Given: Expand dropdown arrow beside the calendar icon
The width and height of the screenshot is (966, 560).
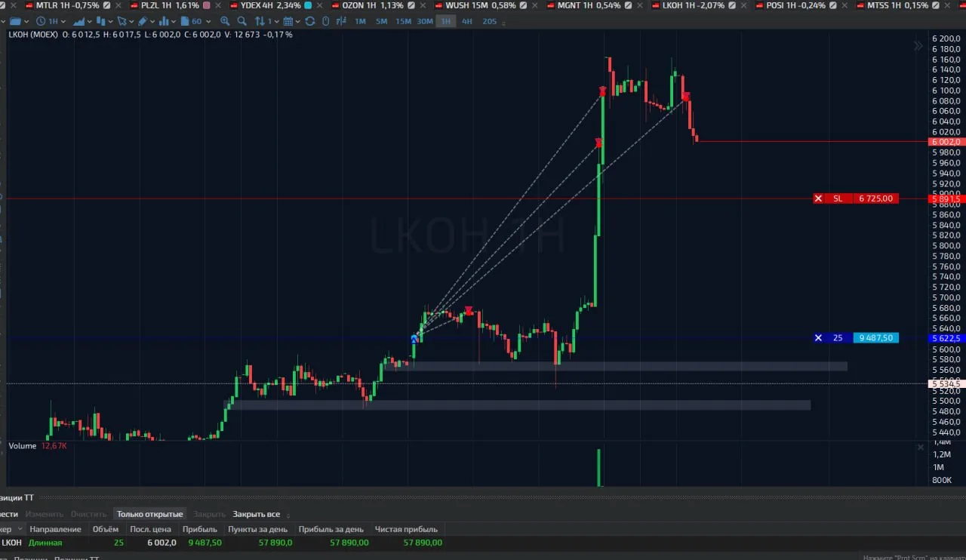Looking at the screenshot, I should (x=298, y=21).
